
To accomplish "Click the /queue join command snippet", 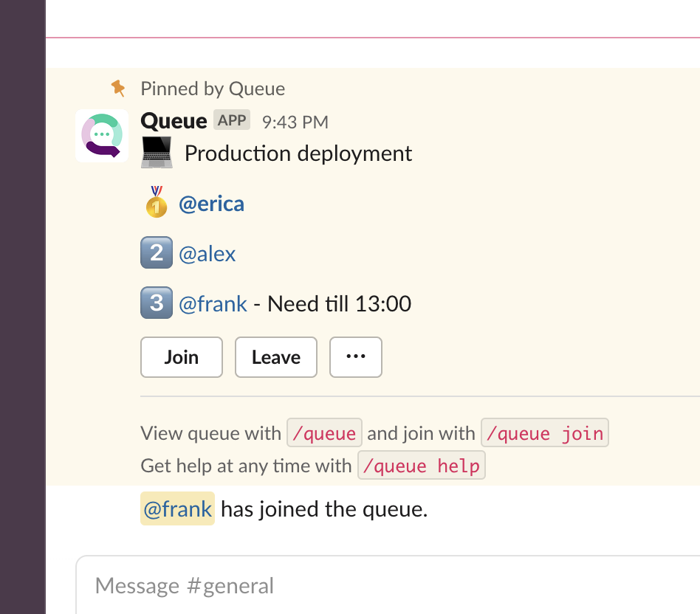I will [x=544, y=433].
